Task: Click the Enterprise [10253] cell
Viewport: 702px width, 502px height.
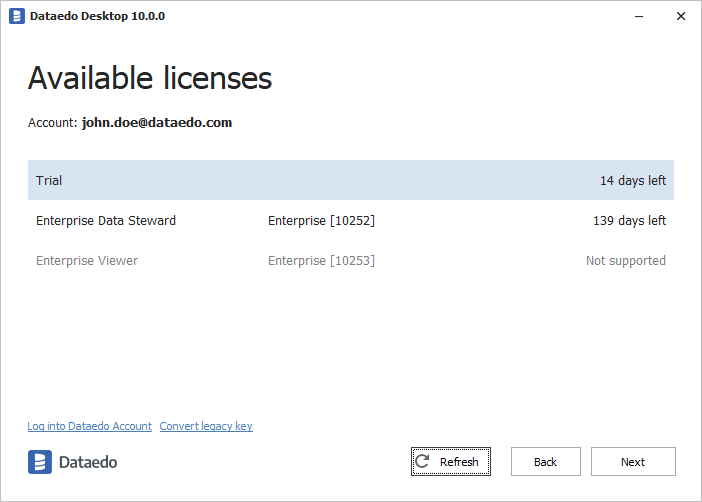Action: click(321, 261)
